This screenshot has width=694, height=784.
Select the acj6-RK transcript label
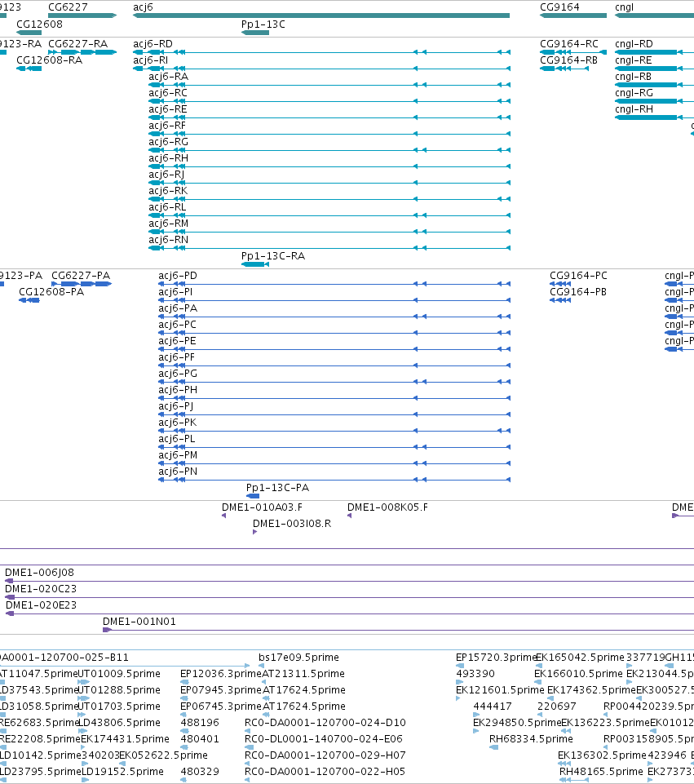coord(168,191)
